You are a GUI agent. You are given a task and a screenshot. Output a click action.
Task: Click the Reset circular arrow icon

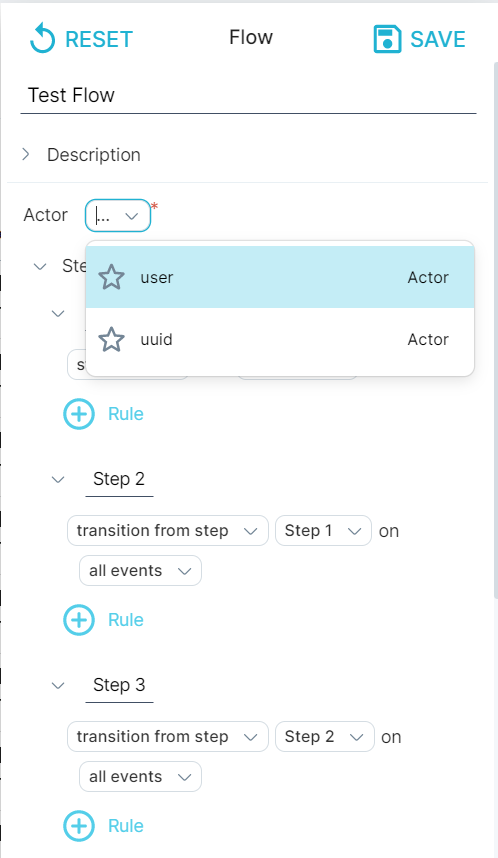42,38
